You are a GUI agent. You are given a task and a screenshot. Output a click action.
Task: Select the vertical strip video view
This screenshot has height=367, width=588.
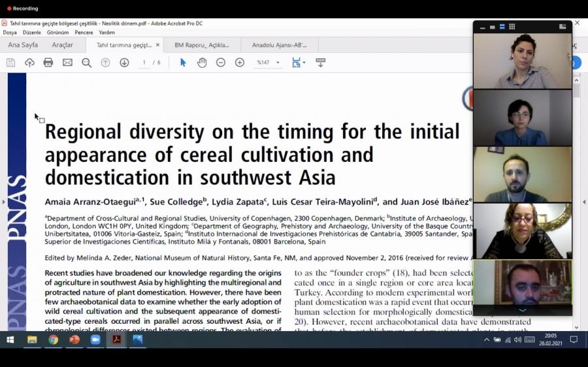[502, 27]
